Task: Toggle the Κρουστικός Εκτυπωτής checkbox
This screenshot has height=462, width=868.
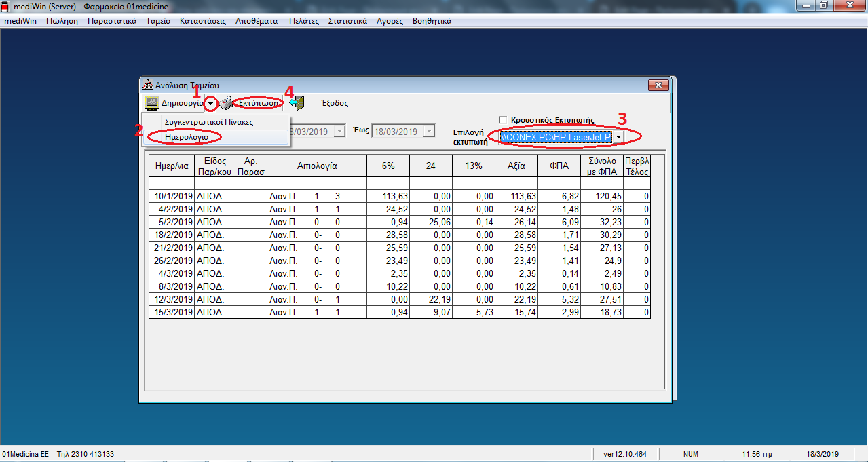Action: pyautogui.click(x=504, y=120)
